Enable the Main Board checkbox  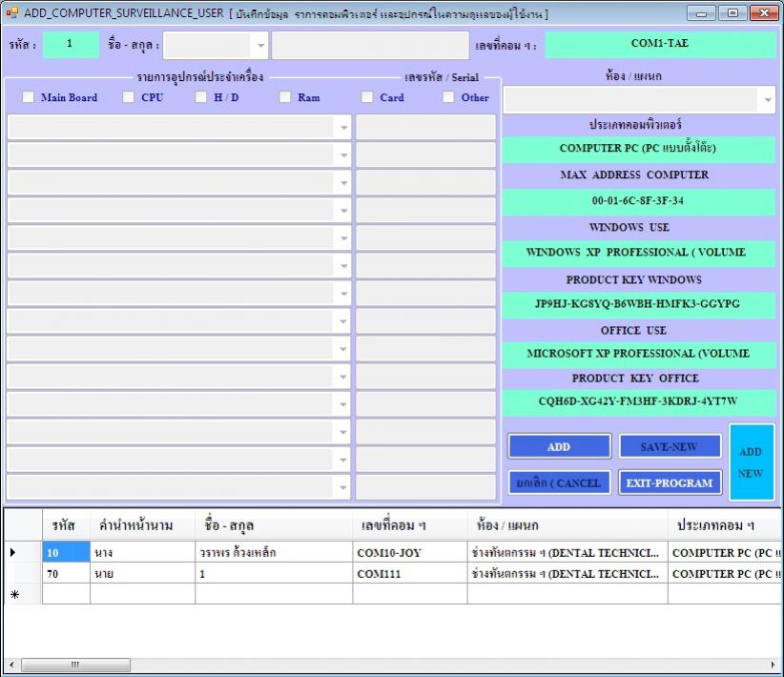pos(29,97)
